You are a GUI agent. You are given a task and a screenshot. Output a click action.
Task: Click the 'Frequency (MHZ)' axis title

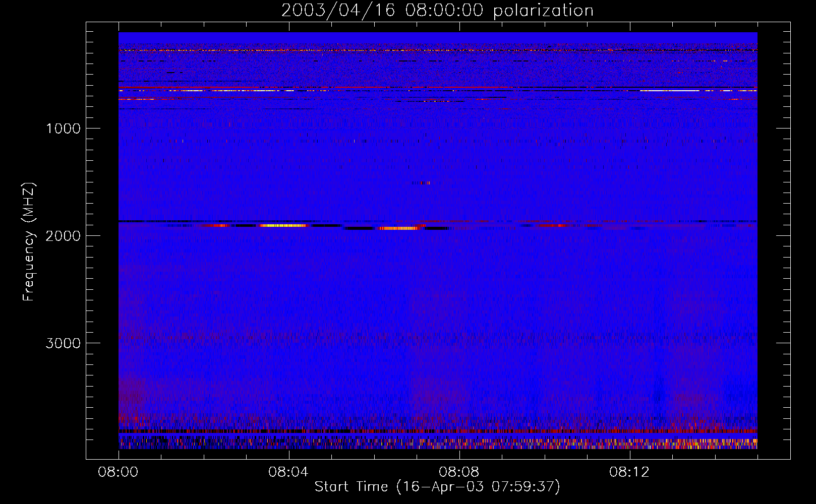pyautogui.click(x=29, y=241)
